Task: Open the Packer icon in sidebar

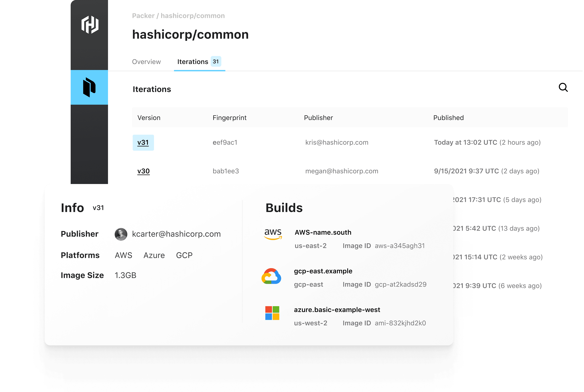Action: click(89, 87)
